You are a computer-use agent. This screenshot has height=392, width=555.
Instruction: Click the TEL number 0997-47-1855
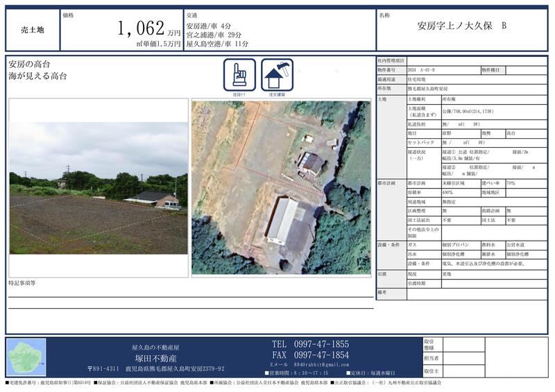pos(310,344)
